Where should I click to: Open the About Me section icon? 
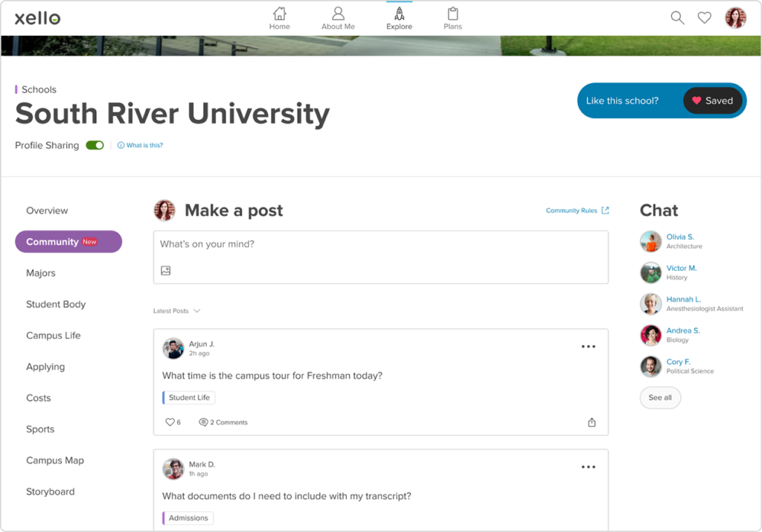click(x=337, y=13)
